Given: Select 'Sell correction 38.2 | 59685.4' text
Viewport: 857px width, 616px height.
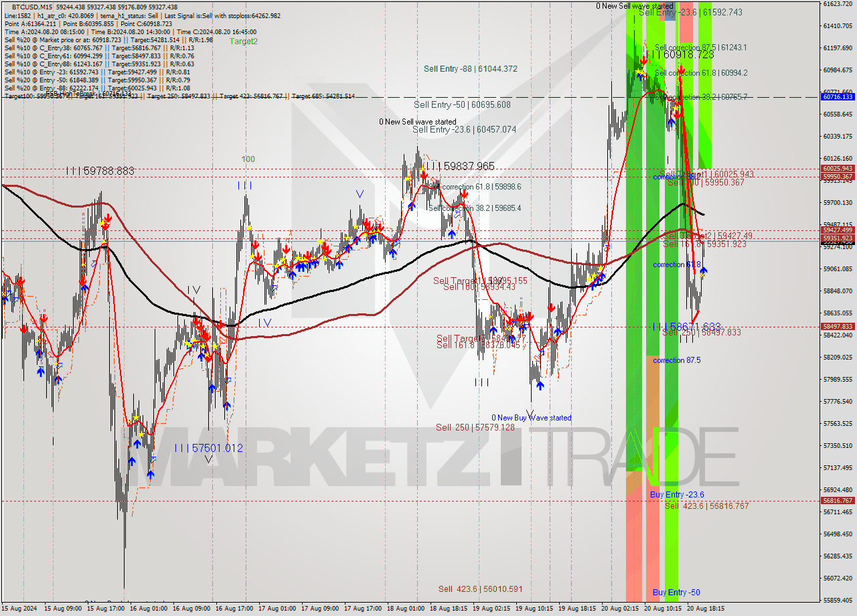Looking at the screenshot, I should pyautogui.click(x=475, y=208).
